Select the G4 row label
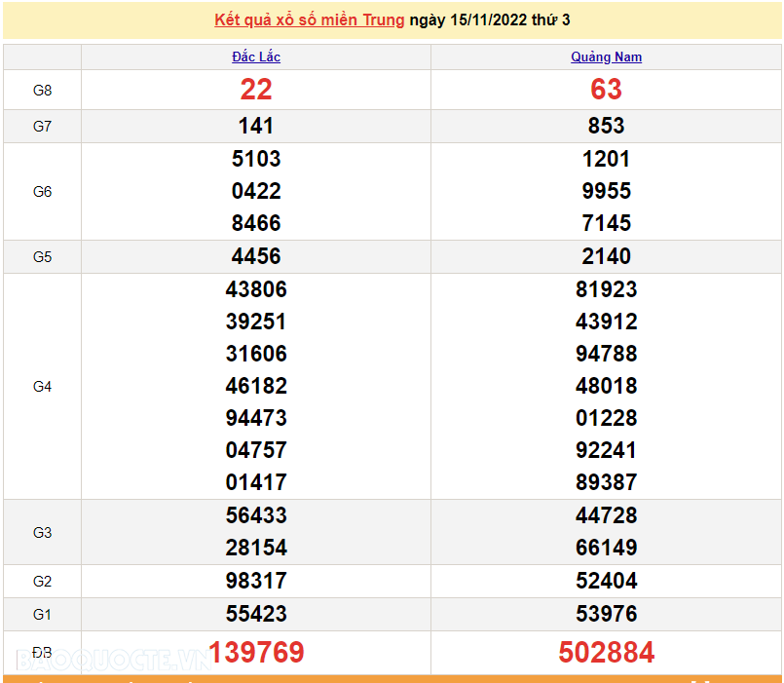Image resolution: width=784 pixels, height=683 pixels. [41, 386]
